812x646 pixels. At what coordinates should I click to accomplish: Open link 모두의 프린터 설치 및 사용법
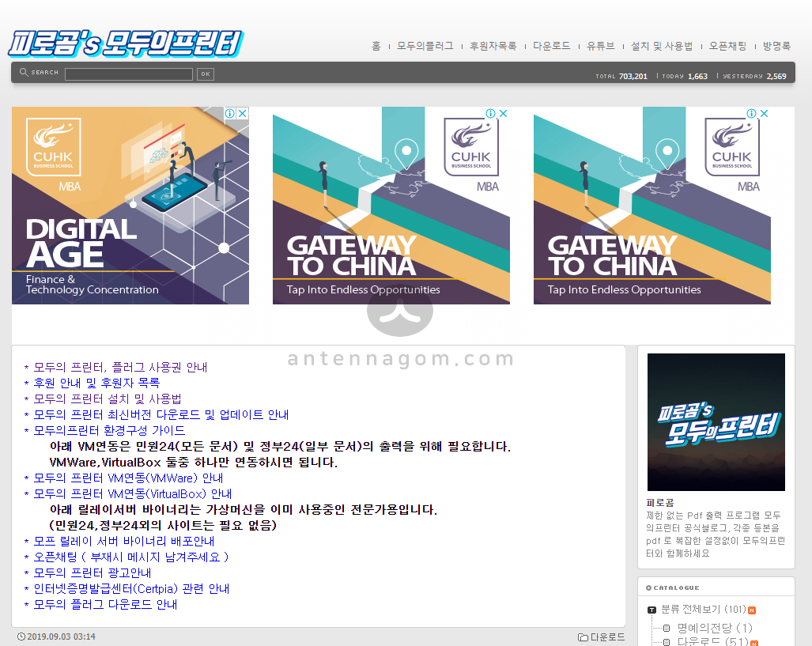(108, 399)
